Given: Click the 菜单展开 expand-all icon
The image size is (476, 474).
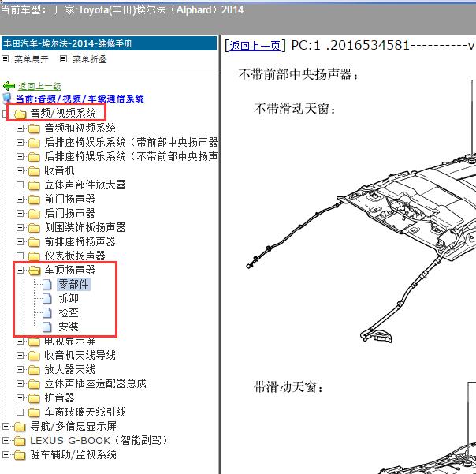Looking at the screenshot, I should coord(6,59).
